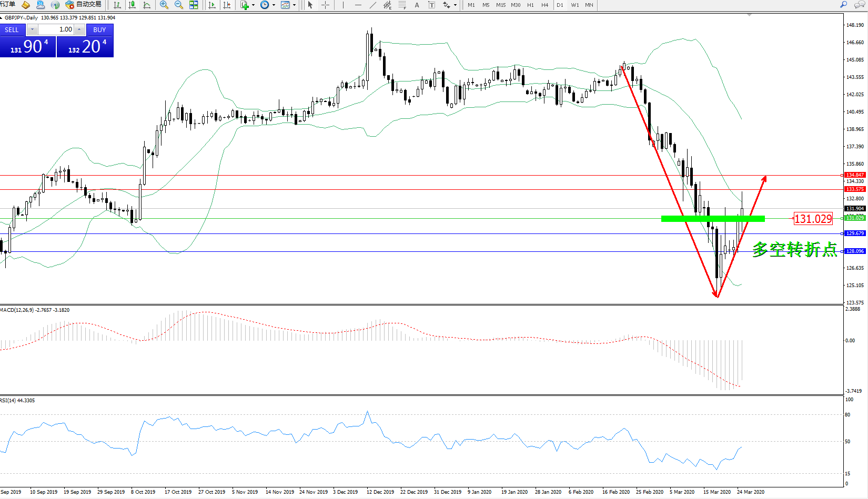
Task: Click the Zoom Out magnifier icon
Action: [x=179, y=5]
